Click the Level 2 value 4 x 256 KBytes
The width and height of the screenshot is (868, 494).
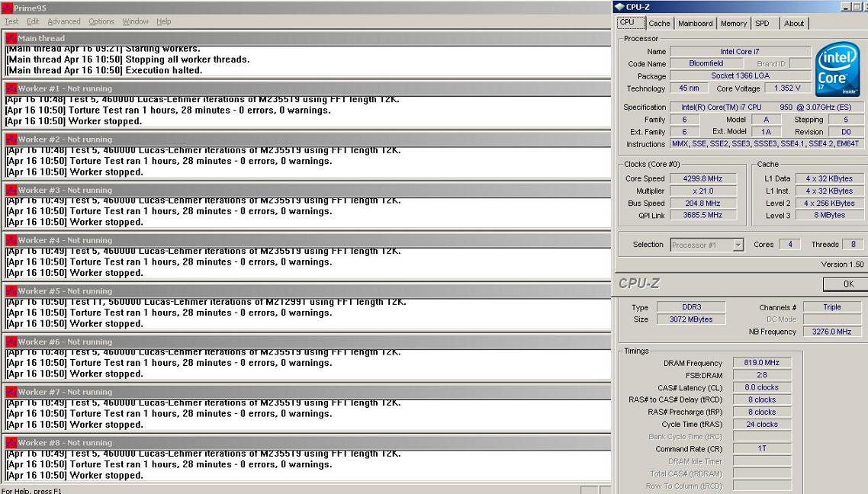[828, 203]
